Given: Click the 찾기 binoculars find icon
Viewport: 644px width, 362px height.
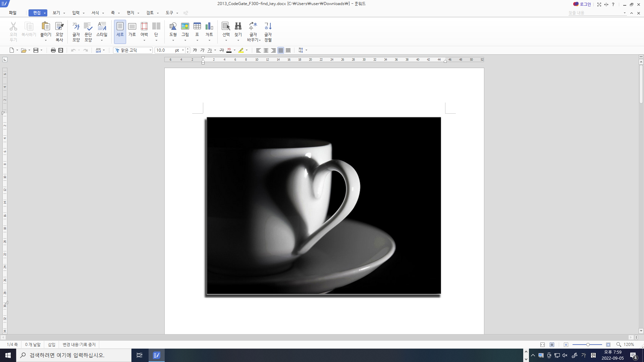Looking at the screenshot, I should coord(238,27).
